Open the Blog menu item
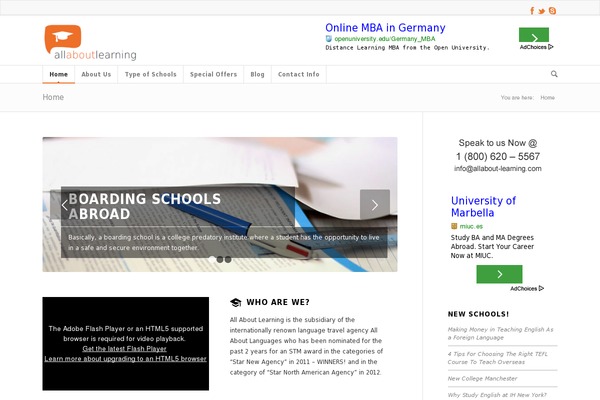 tap(258, 74)
